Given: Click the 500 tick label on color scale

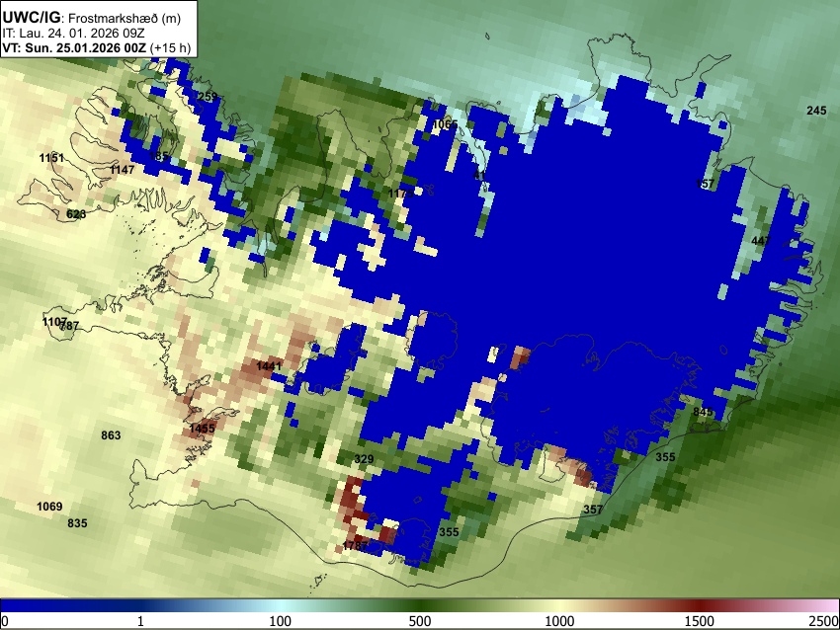Looking at the screenshot, I should coord(420,621).
